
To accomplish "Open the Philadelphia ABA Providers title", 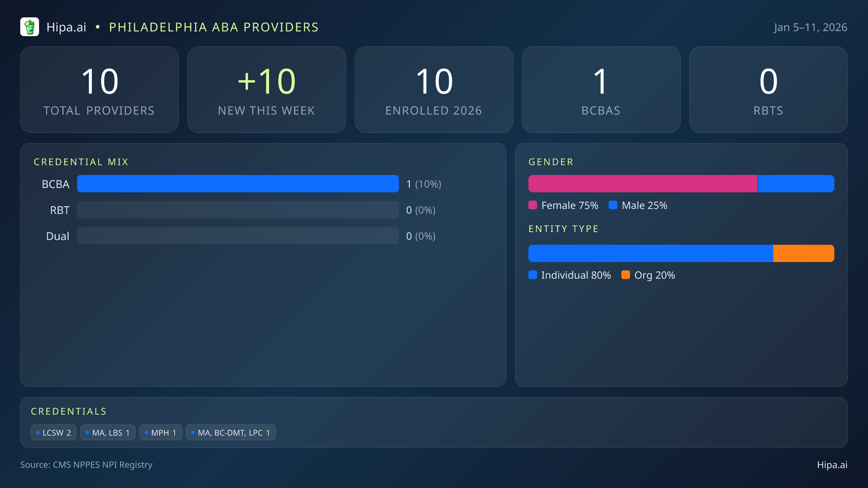I will click(x=213, y=27).
